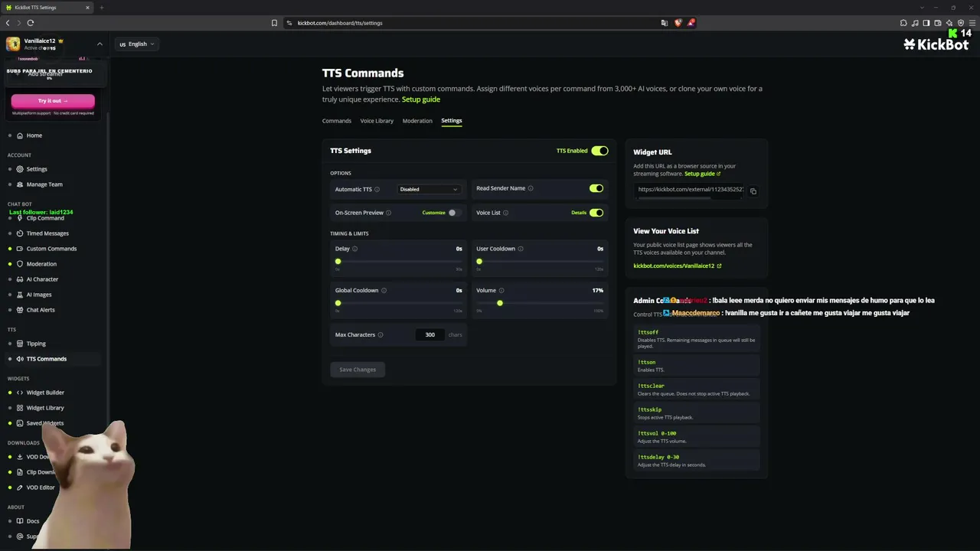Toggle the browser sidebar panel icon

point(926,23)
